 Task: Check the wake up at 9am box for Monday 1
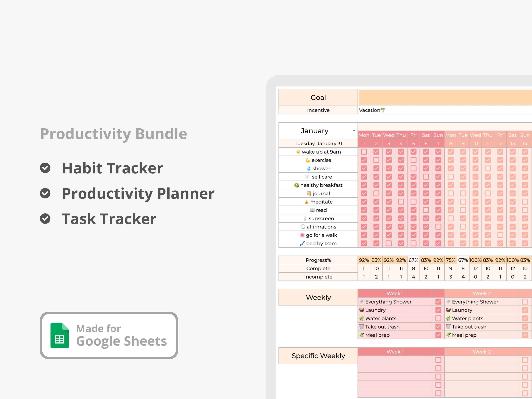364,152
